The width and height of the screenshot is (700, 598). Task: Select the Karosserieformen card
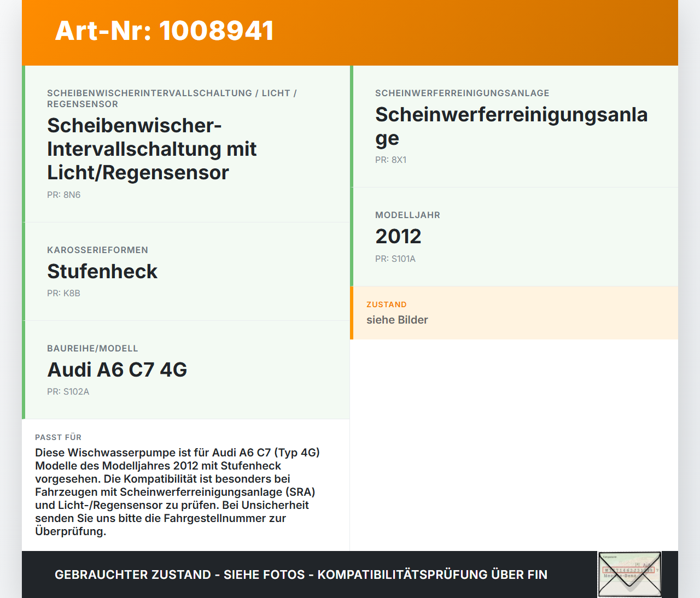click(x=186, y=272)
